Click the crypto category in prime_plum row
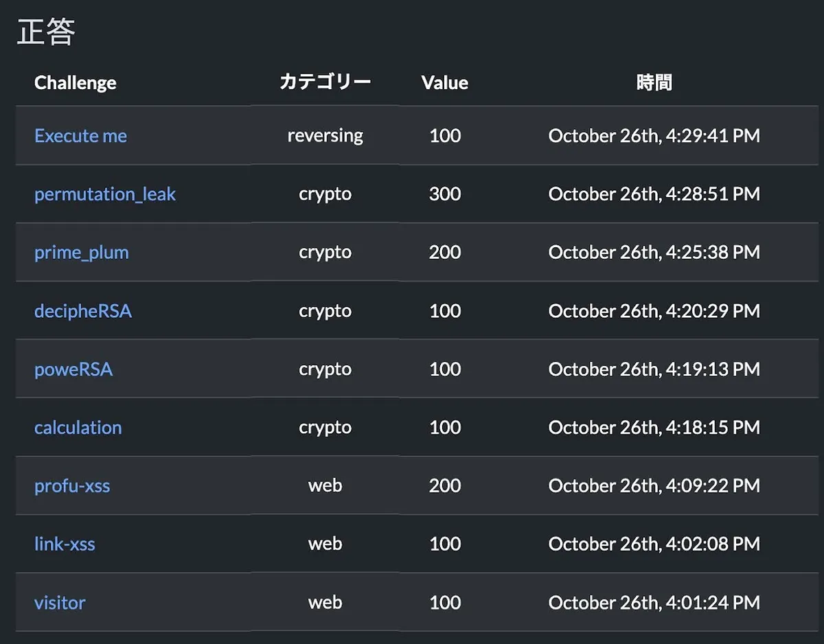The height and width of the screenshot is (644, 824). click(x=325, y=253)
